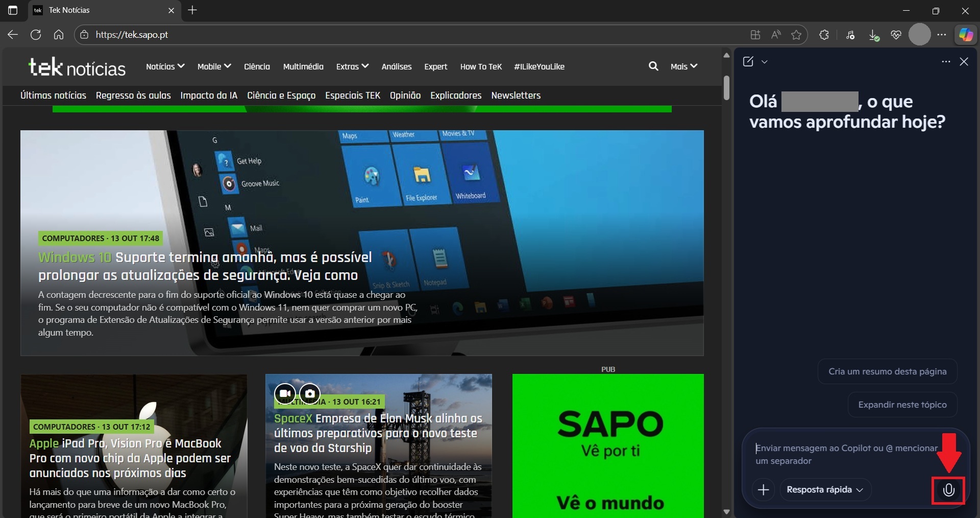Image resolution: width=980 pixels, height=518 pixels.
Task: Click the Copilot microphone voice input icon
Action: pos(948,490)
